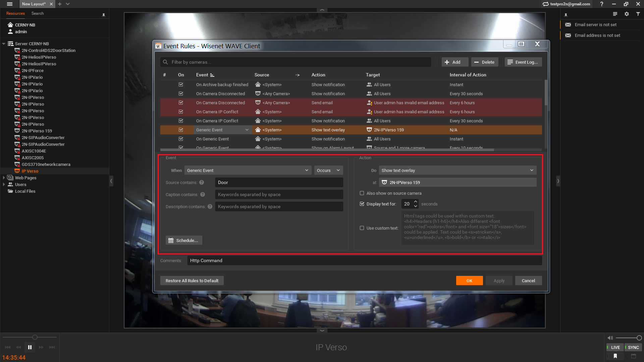Image resolution: width=644 pixels, height=362 pixels.
Task: Click the pause playback button
Action: pos(30,347)
